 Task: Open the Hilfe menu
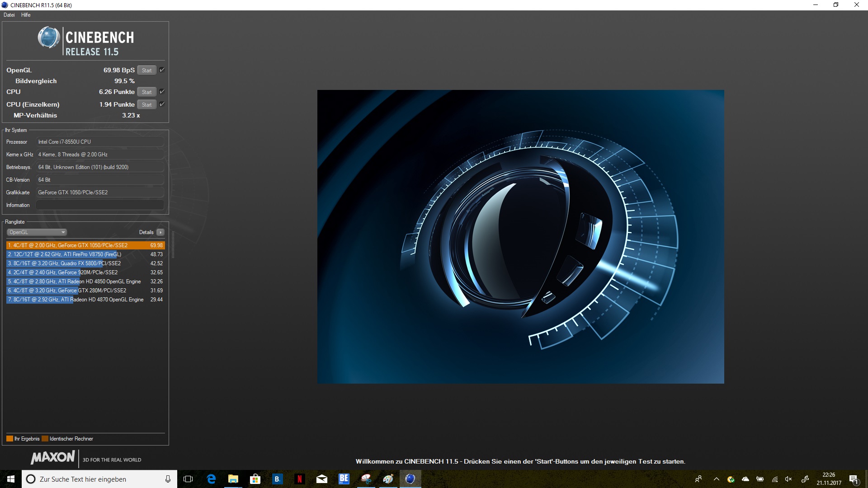click(26, 15)
